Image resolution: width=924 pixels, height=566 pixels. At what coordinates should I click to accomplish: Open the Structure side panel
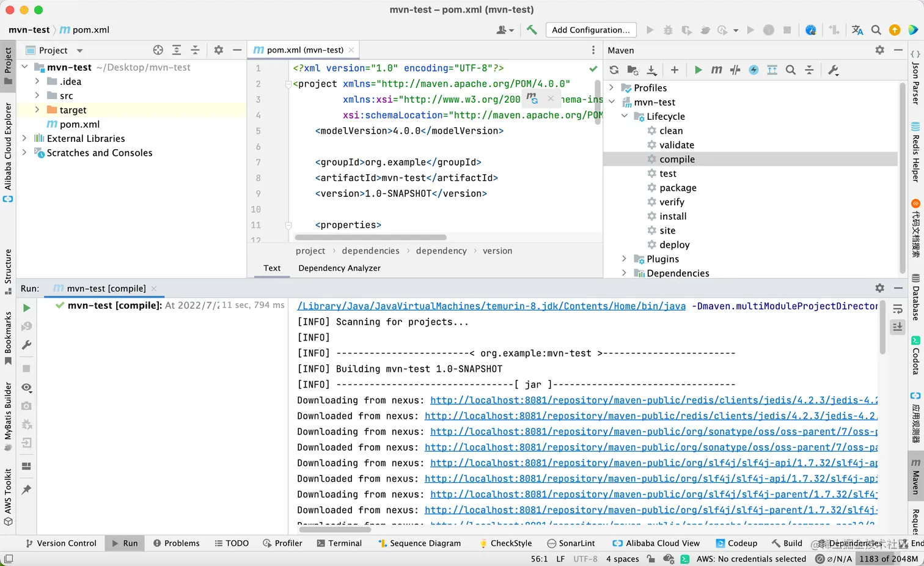pos(8,271)
